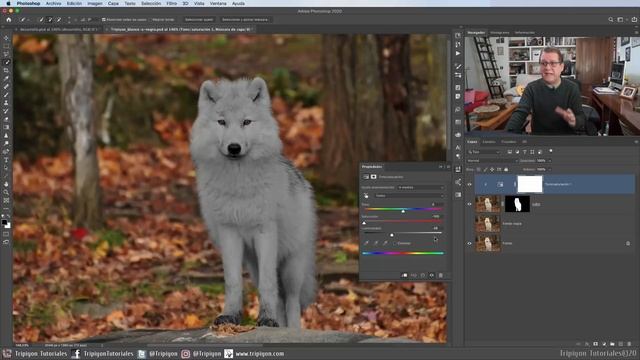Screen dimensions: 640x360
Task: Switch to the Canales tab
Action: (x=489, y=142)
